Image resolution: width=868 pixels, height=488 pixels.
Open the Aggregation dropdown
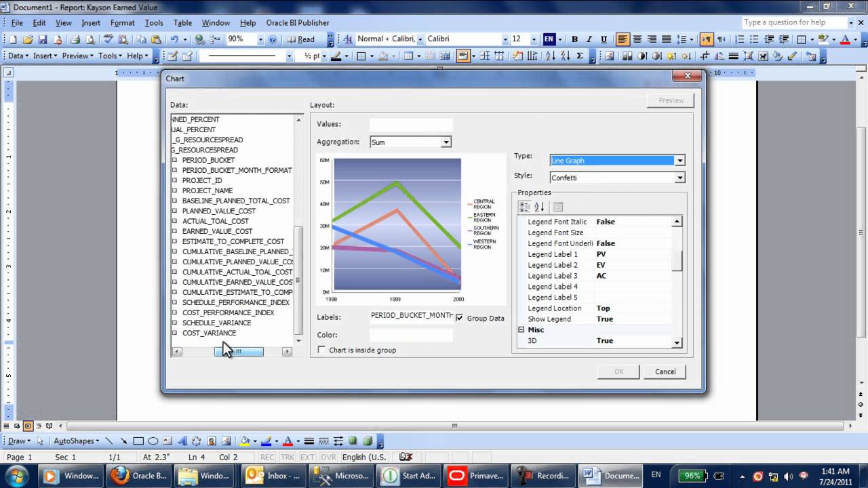pyautogui.click(x=446, y=142)
